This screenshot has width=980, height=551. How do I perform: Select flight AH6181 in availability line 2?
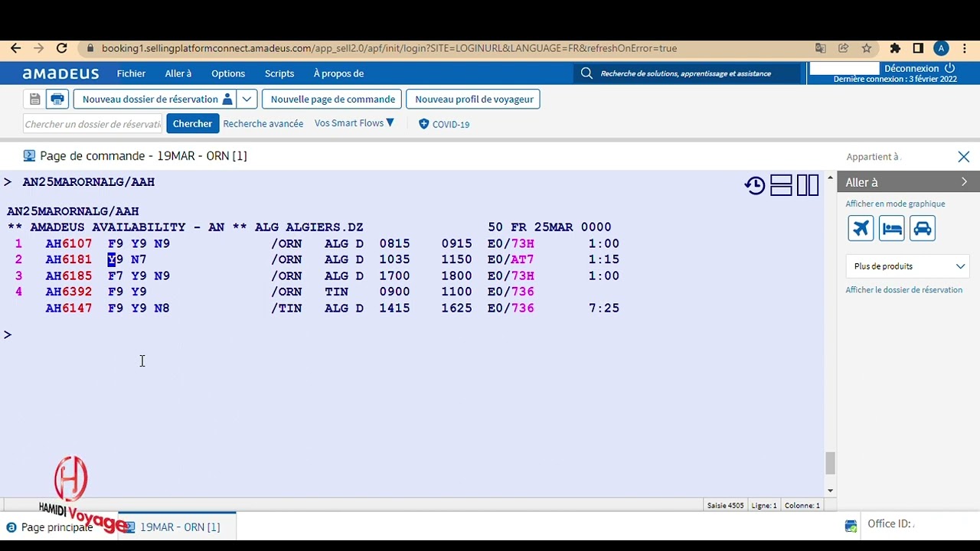(x=68, y=259)
